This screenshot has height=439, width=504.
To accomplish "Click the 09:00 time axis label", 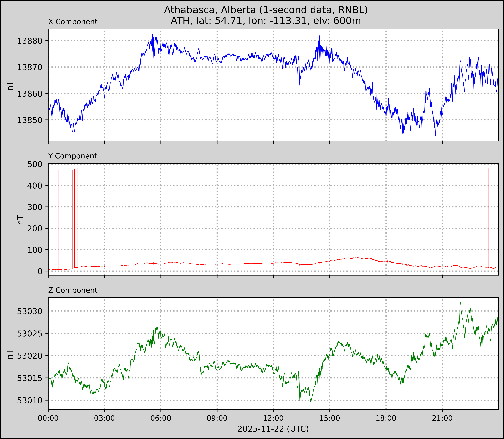I will pos(217,418).
